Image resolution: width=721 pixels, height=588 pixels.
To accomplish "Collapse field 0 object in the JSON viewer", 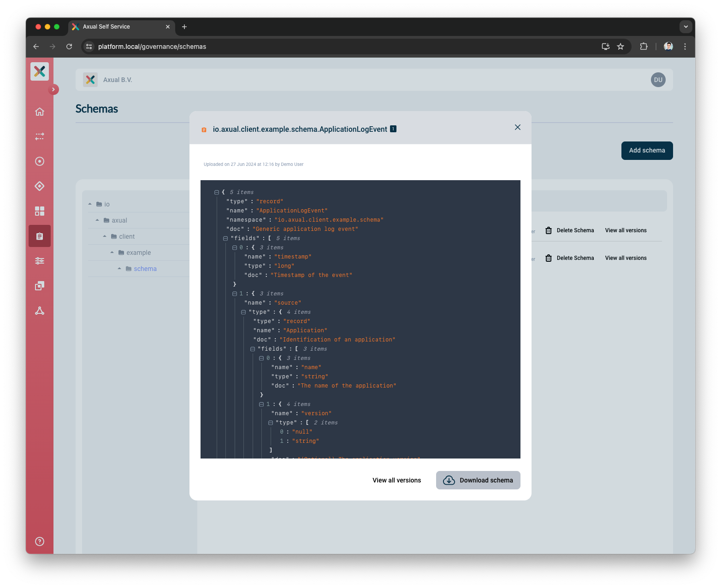I will point(235,247).
